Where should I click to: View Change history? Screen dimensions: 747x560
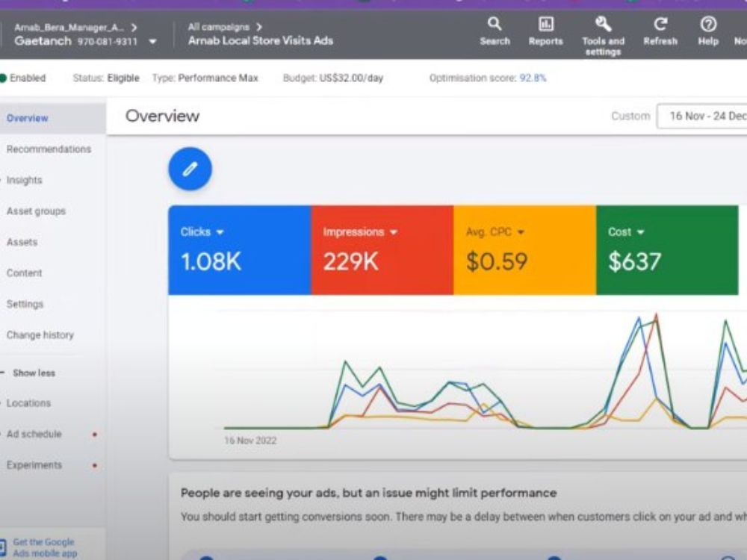coord(40,335)
